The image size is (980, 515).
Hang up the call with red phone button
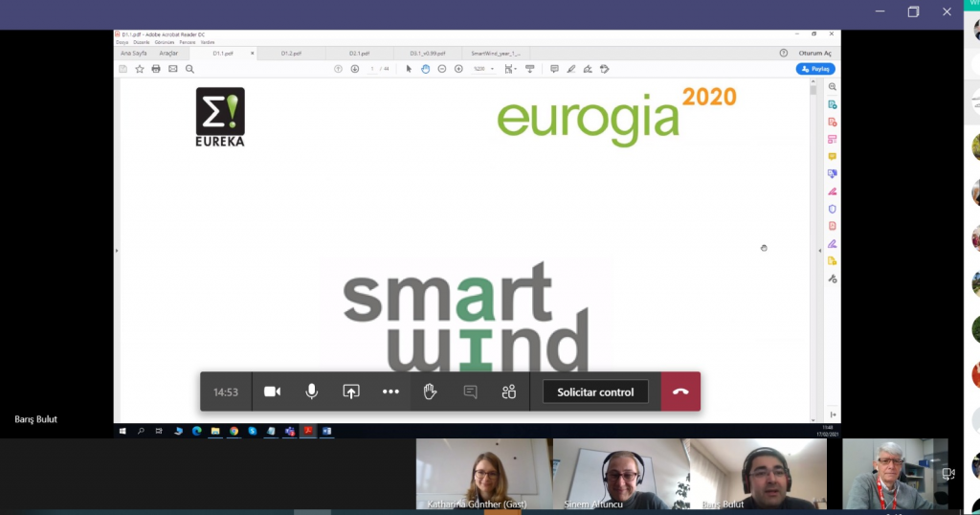click(680, 392)
